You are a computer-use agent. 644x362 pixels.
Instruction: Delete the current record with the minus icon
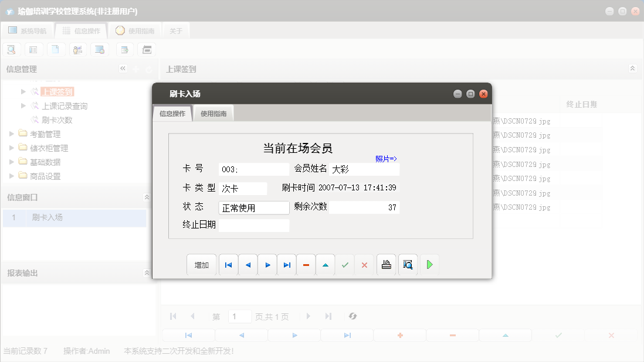[306, 264]
